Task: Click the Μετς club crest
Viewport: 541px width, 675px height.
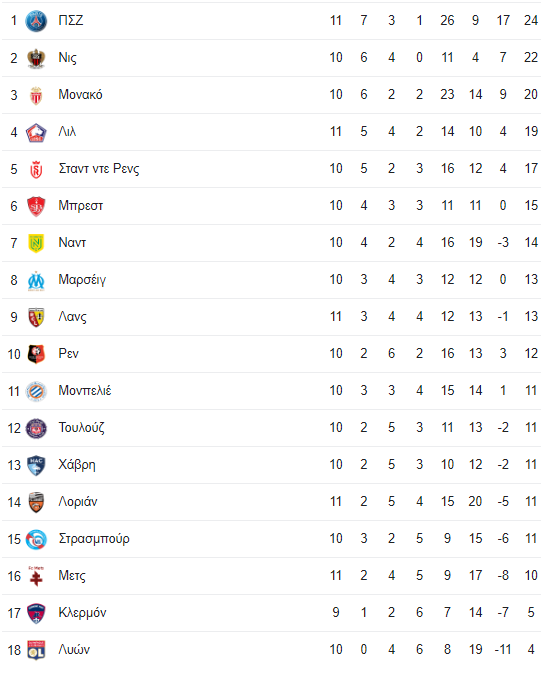Action: click(36, 576)
